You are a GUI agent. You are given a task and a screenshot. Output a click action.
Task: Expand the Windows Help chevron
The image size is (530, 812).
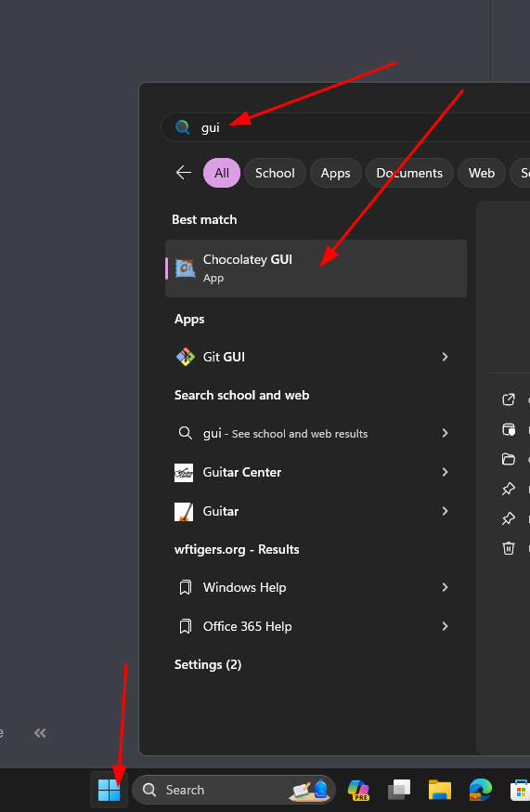(x=445, y=587)
